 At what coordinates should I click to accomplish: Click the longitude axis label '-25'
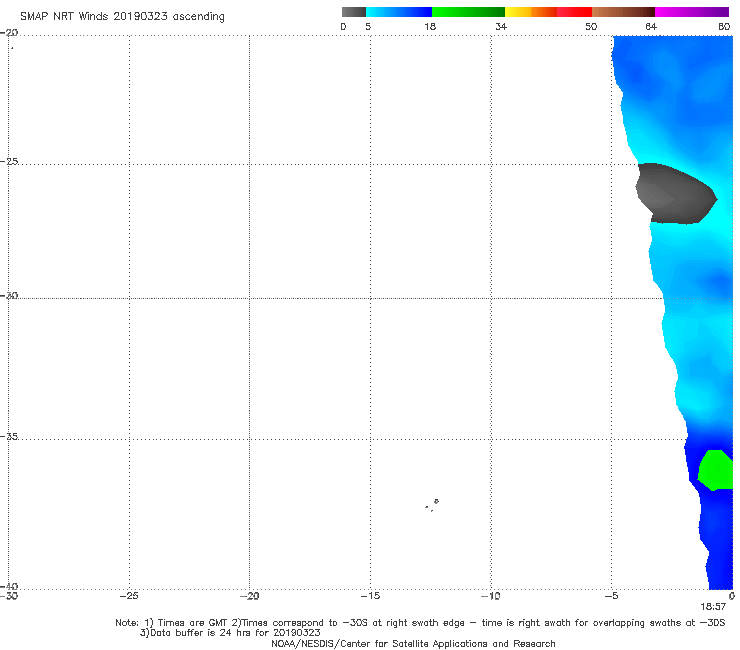pyautogui.click(x=129, y=596)
